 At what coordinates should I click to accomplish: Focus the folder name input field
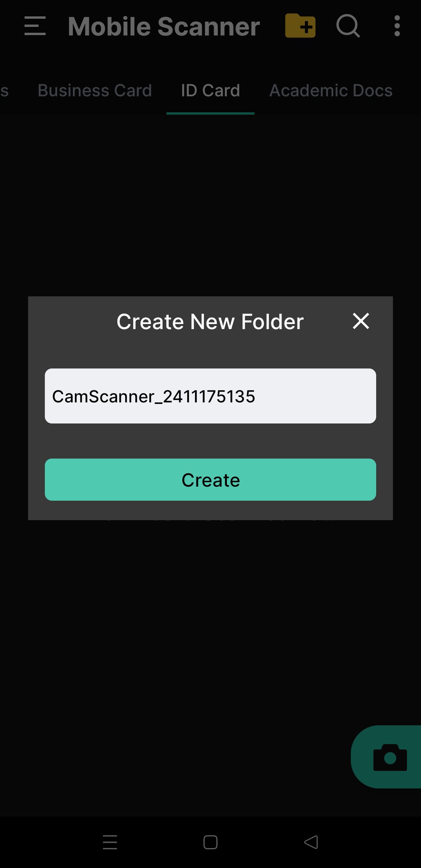tap(210, 396)
